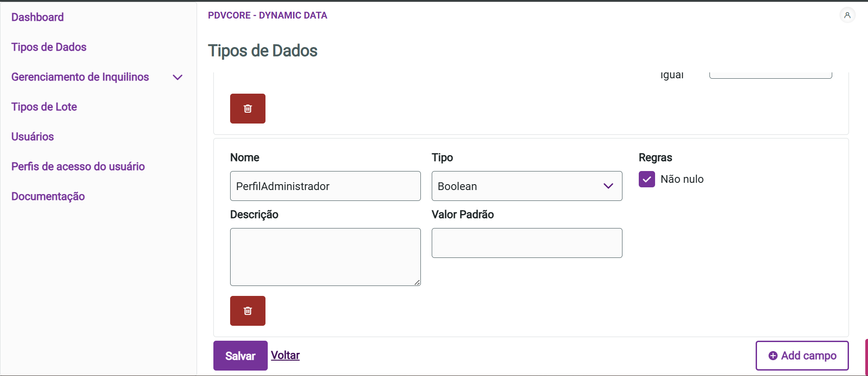Open the user profile icon

pyautogui.click(x=847, y=15)
